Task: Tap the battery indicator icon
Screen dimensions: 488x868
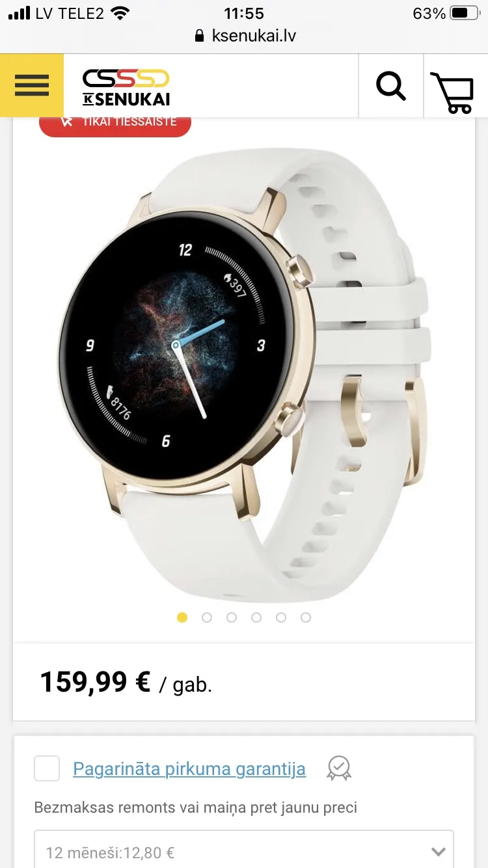Action: (x=465, y=13)
